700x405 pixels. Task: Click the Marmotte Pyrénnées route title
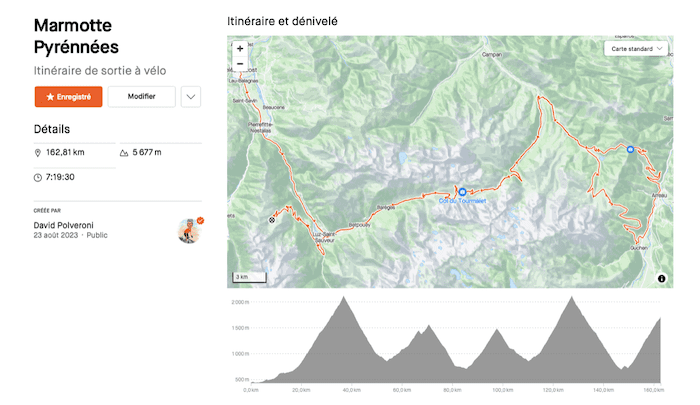[x=76, y=34]
